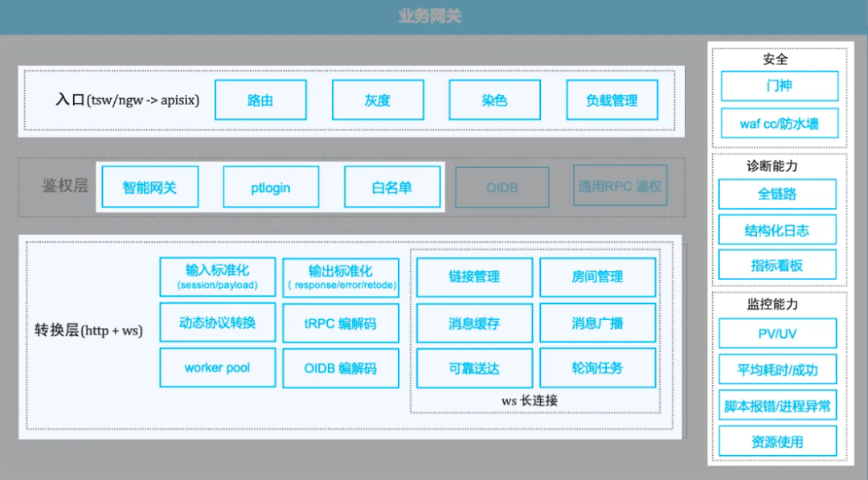Click the ws 长连接 caption
This screenshot has width=868, height=480.
point(530,400)
